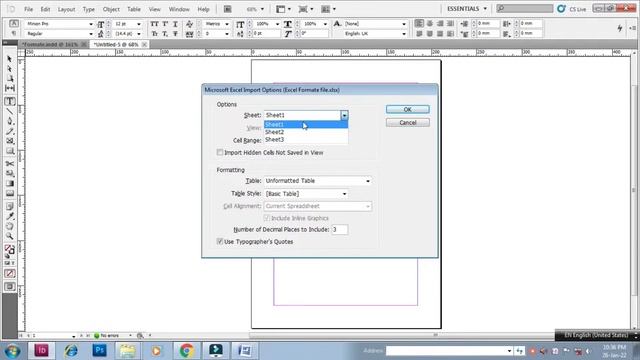Click Cancel in Excel Import Options
This screenshot has height=360, width=640.
(407, 122)
